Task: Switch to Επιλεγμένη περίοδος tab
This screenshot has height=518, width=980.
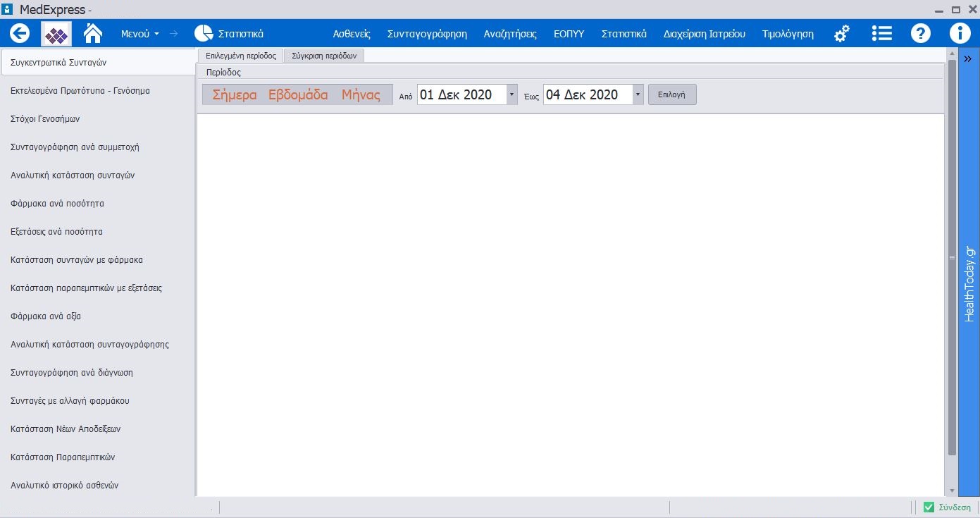Action: 240,56
